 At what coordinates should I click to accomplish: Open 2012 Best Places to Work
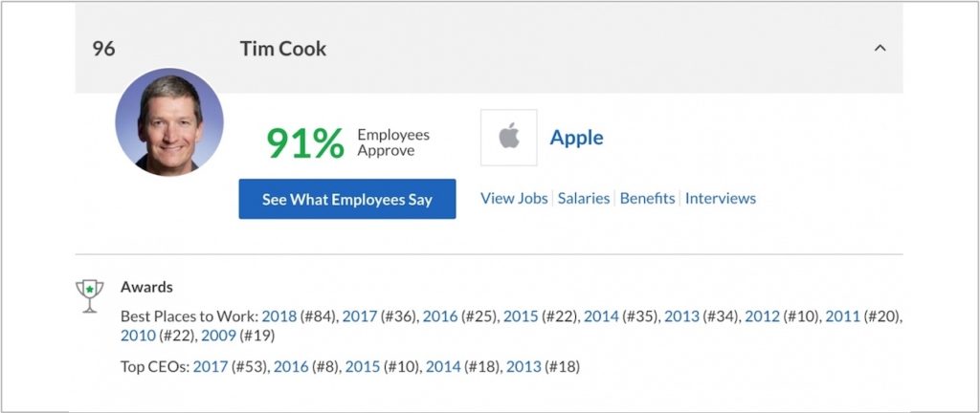763,315
